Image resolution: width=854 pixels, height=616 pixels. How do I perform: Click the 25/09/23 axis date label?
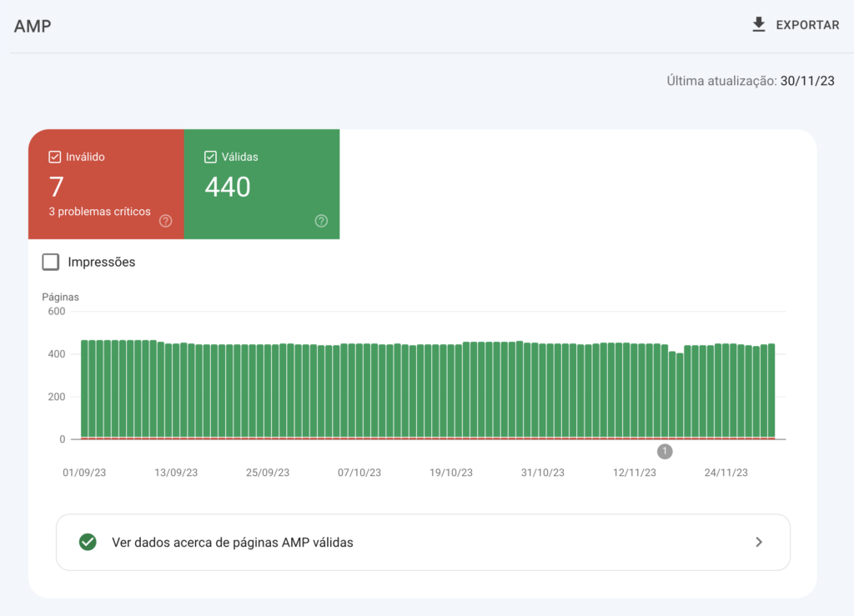(268, 473)
